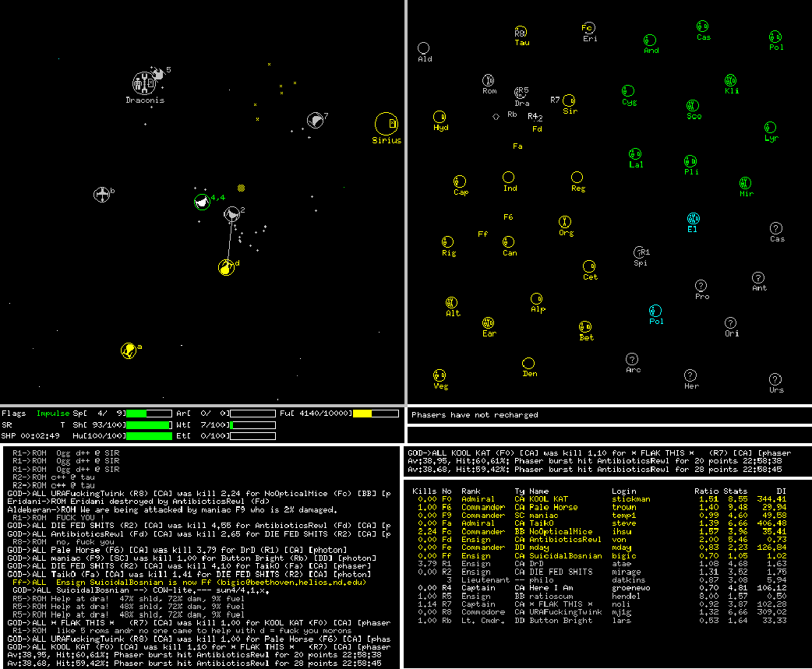Click the green hull status bar
The width and height of the screenshot is (812, 669).
pyautogui.click(x=149, y=436)
